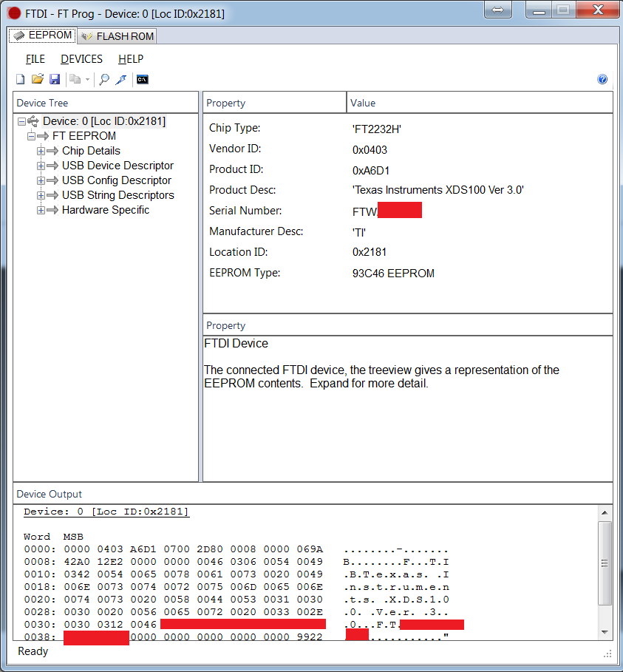The width and height of the screenshot is (623, 672).
Task: Expand the Hardware Specific node
Action: [x=41, y=210]
